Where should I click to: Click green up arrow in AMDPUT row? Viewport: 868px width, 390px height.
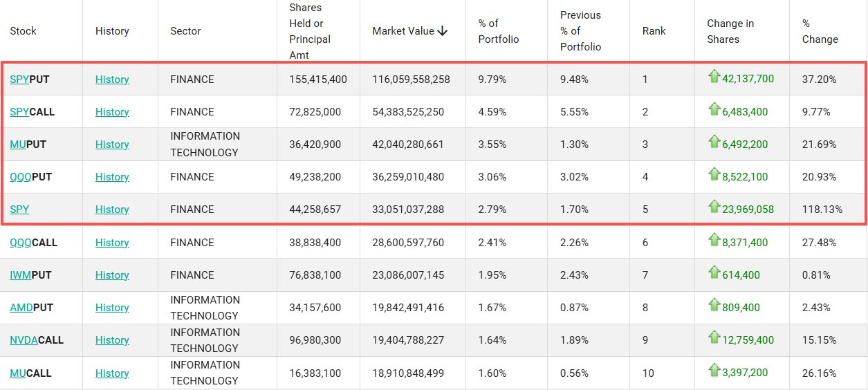pyautogui.click(x=714, y=304)
